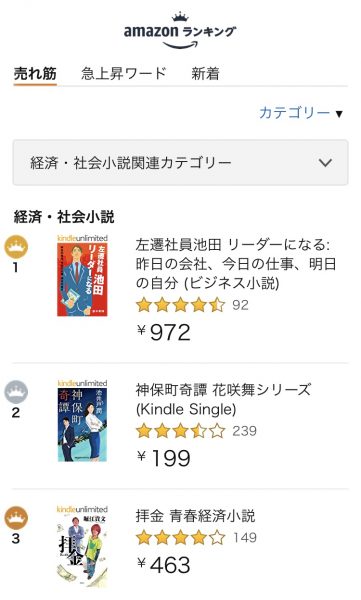Expand 経済・社会小説関連カテゴリー selector
The width and height of the screenshot is (361, 600).
(x=180, y=163)
